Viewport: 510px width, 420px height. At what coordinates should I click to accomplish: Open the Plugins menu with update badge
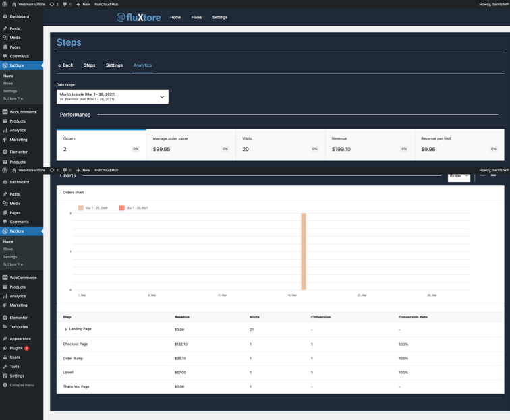point(16,348)
